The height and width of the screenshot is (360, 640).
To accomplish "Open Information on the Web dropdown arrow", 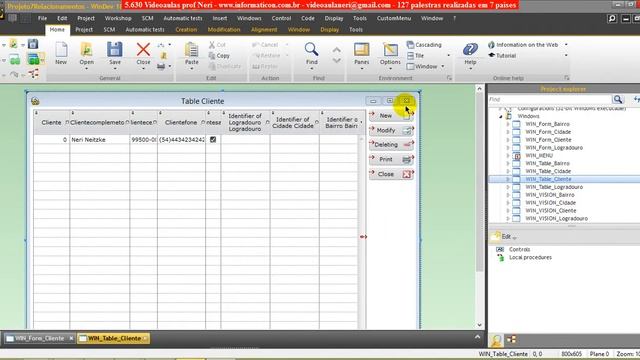I will (x=566, y=44).
